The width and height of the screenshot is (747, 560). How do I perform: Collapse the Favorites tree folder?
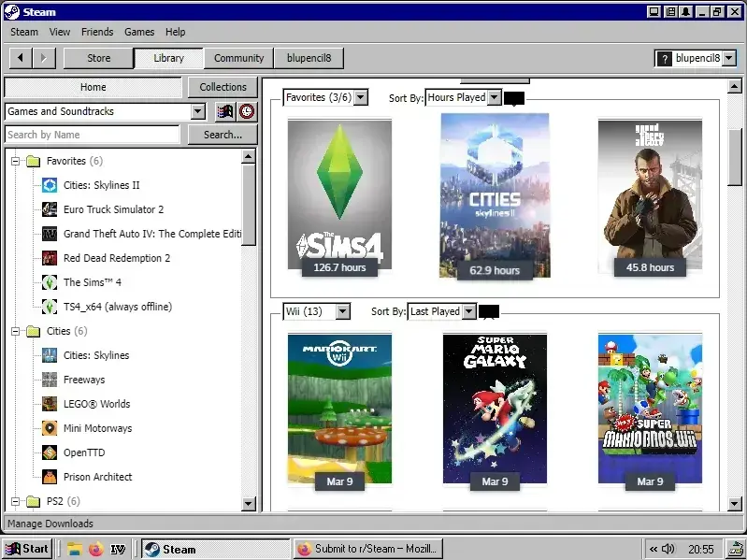[15, 161]
